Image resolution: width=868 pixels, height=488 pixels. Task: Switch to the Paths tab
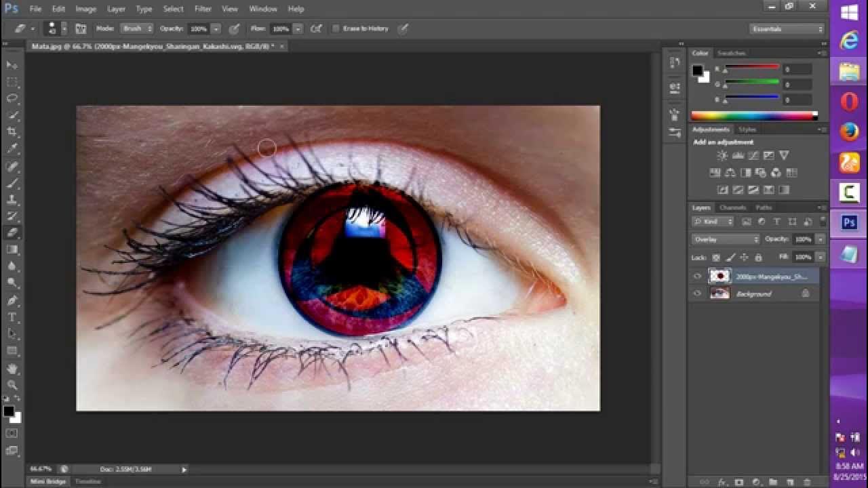[764, 207]
